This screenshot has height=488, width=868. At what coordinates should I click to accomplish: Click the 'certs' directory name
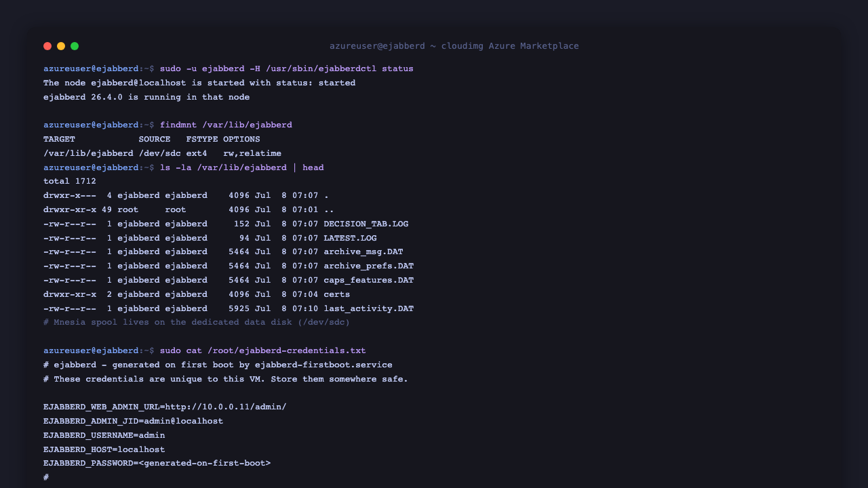[x=337, y=294]
